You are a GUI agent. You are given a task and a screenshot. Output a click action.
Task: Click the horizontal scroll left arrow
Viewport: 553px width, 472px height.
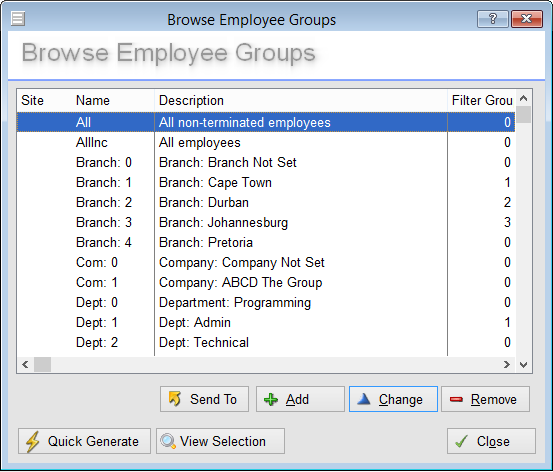click(25, 364)
